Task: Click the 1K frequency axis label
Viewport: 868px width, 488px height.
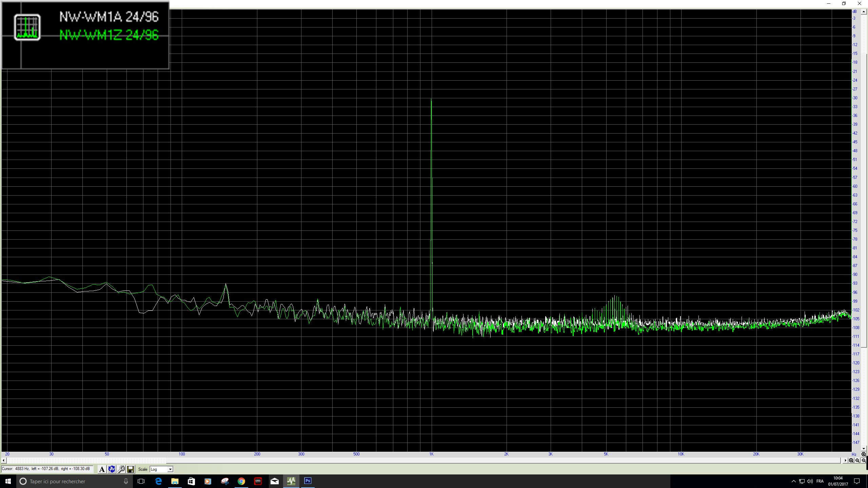Action: coord(431,454)
